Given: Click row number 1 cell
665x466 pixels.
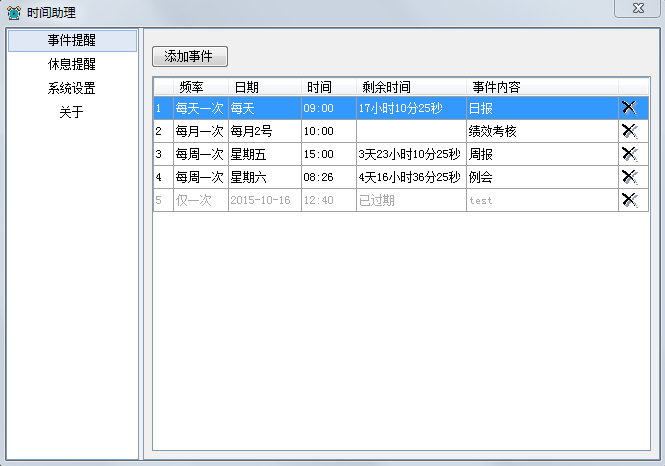Looking at the screenshot, I should (x=163, y=108).
